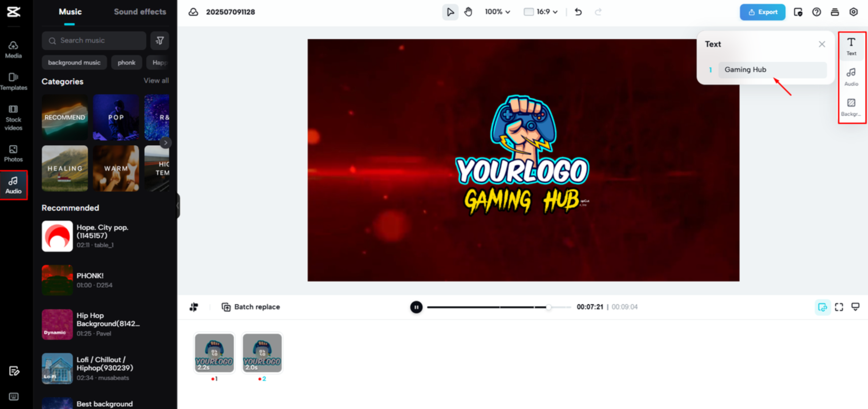Viewport: 868px width, 409px height.
Task: Open the music filter options beside search
Action: 160,40
